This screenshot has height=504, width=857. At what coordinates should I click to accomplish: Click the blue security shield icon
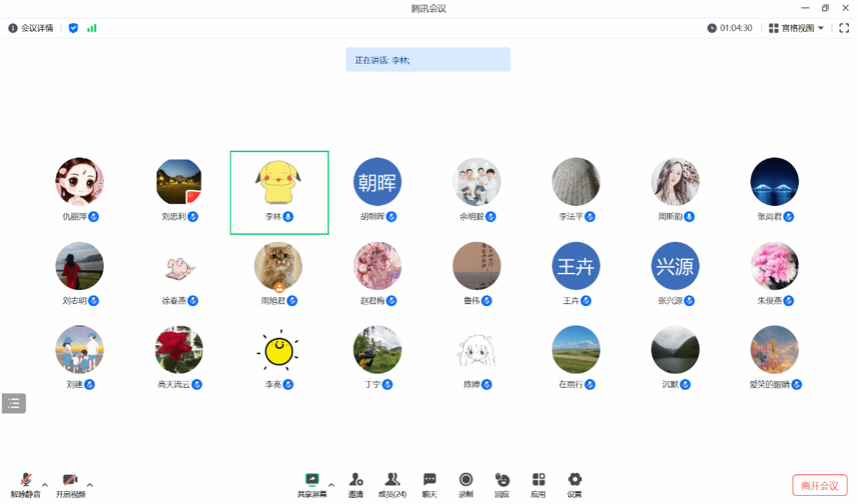click(x=74, y=28)
